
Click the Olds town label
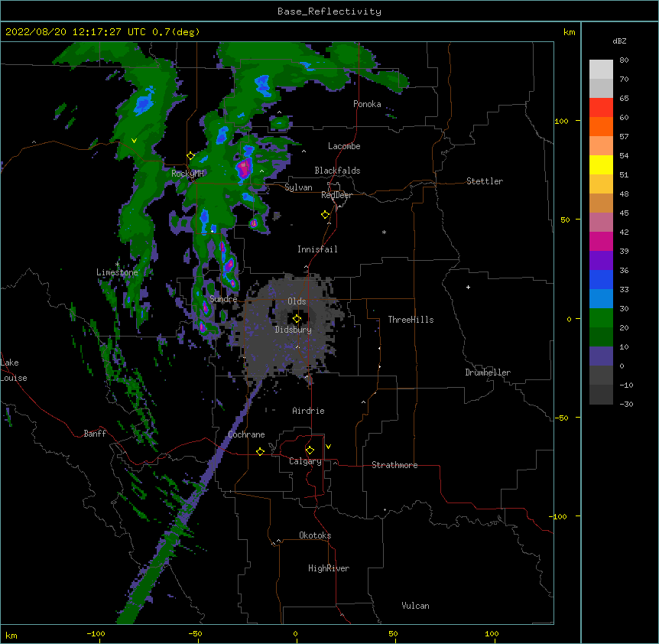[297, 301]
